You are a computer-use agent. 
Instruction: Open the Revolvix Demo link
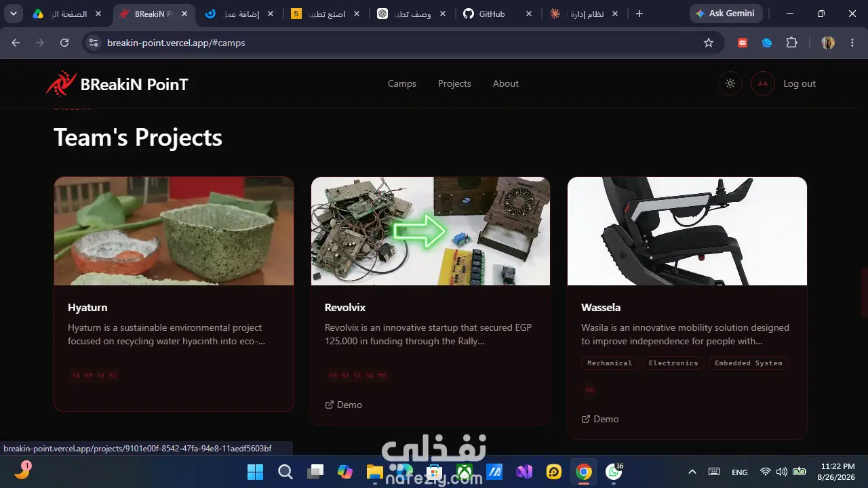pyautogui.click(x=344, y=405)
